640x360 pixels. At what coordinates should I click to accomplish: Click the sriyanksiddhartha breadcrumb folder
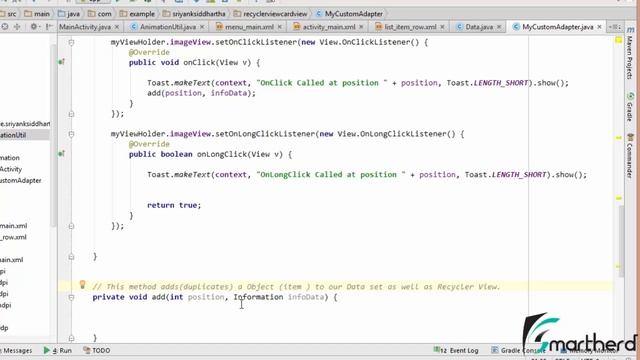coord(194,14)
